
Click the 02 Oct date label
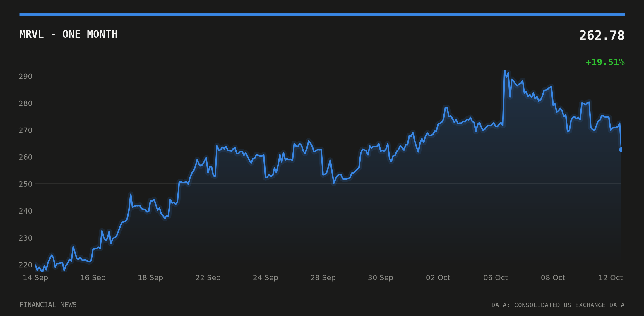click(438, 278)
